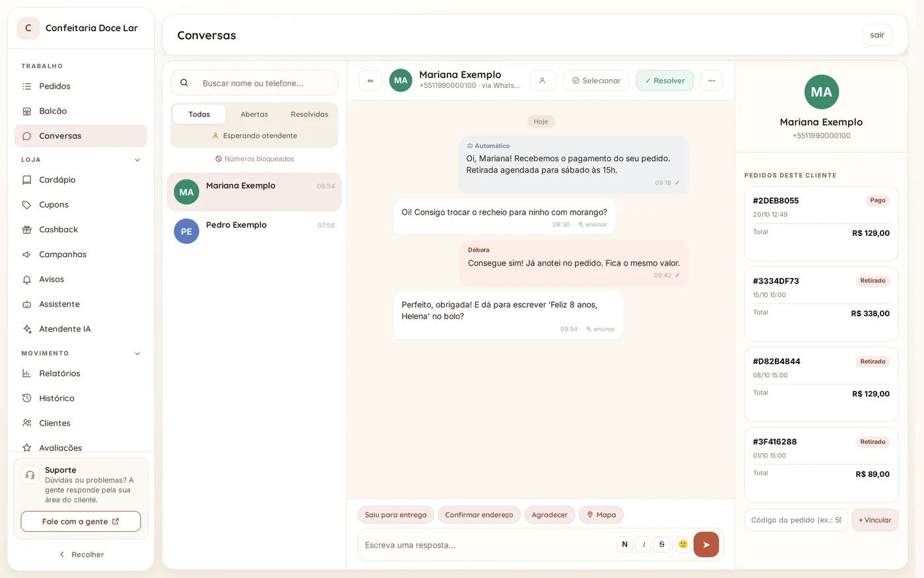Toggle strikethrough formatting
Screen dimensions: 924x578
point(662,544)
